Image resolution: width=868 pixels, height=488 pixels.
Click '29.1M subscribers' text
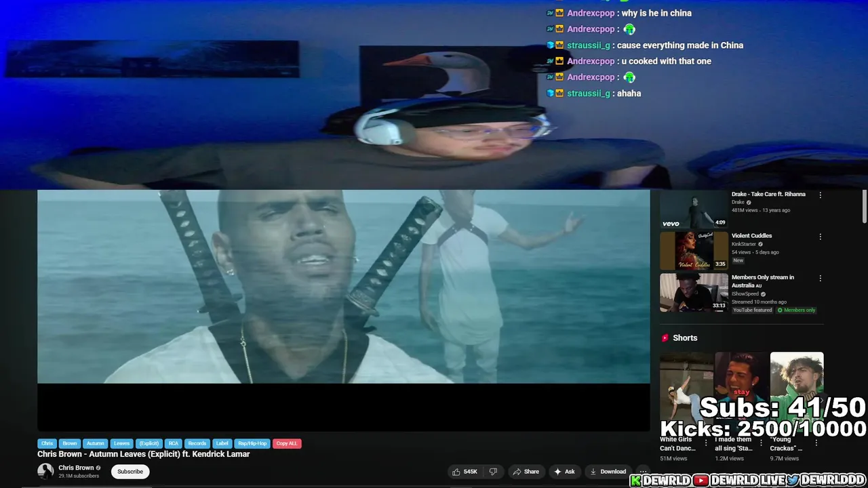point(79,476)
